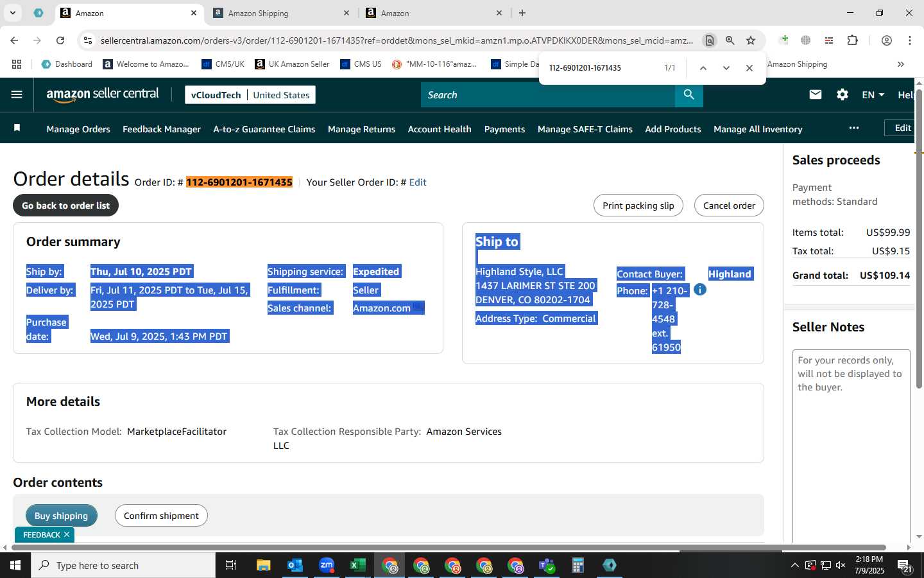
Task: Open Manage All Inventory
Action: 758,129
